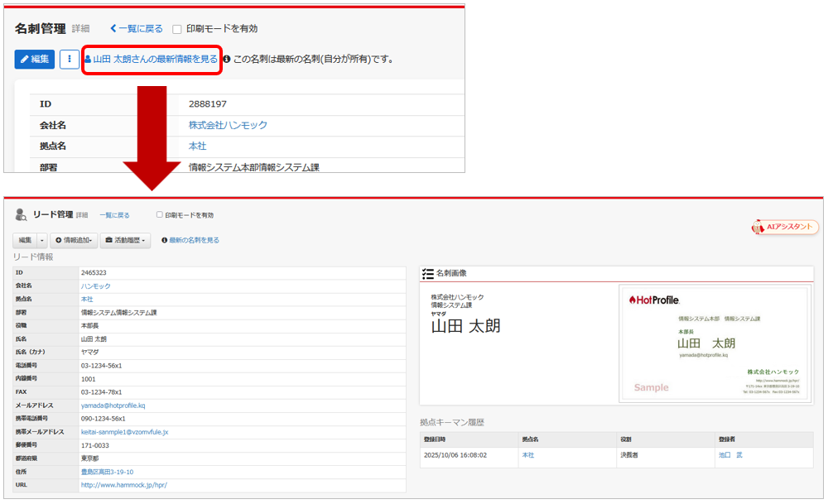Enable 印刷モードを有効 checkbox in 名刺管理
The width and height of the screenshot is (828, 504).
177,29
